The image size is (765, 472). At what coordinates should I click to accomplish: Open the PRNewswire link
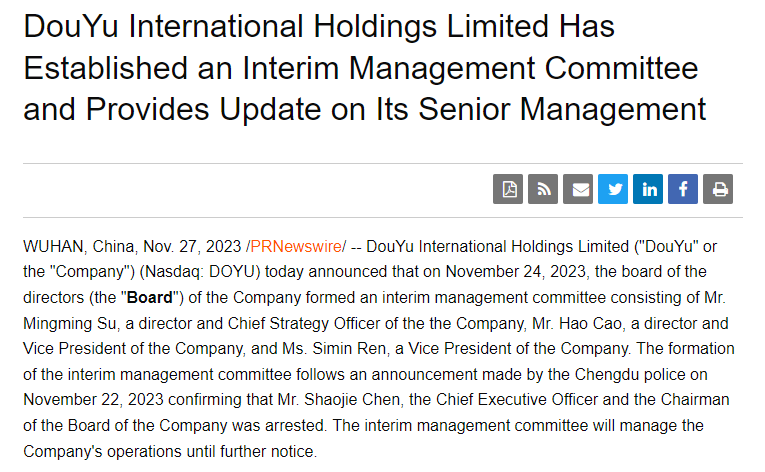(298, 246)
